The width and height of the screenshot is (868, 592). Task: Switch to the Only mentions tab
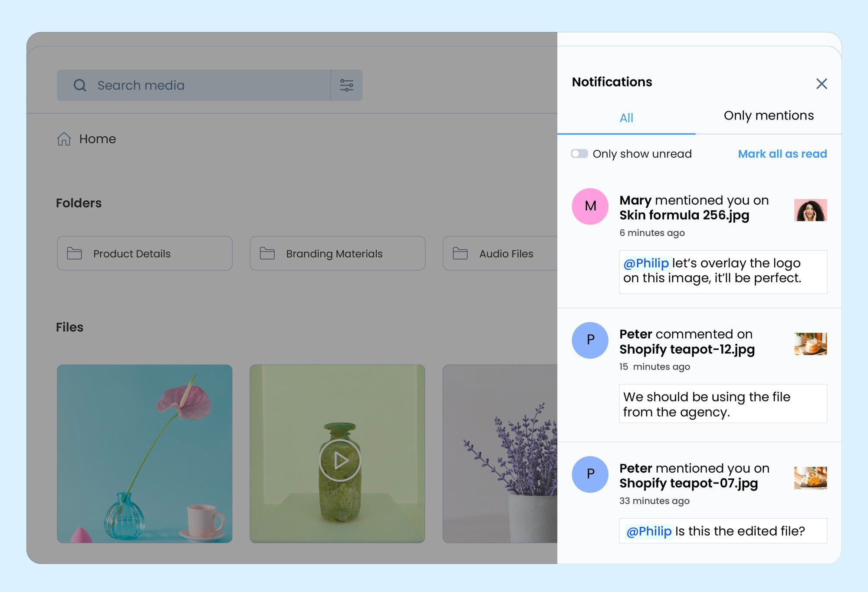click(769, 116)
